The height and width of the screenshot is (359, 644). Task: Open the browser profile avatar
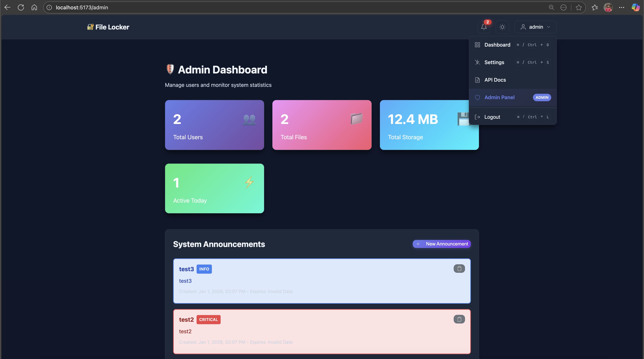pos(608,7)
